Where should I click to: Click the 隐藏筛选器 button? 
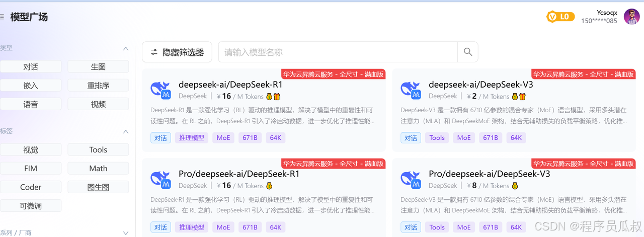tap(177, 52)
